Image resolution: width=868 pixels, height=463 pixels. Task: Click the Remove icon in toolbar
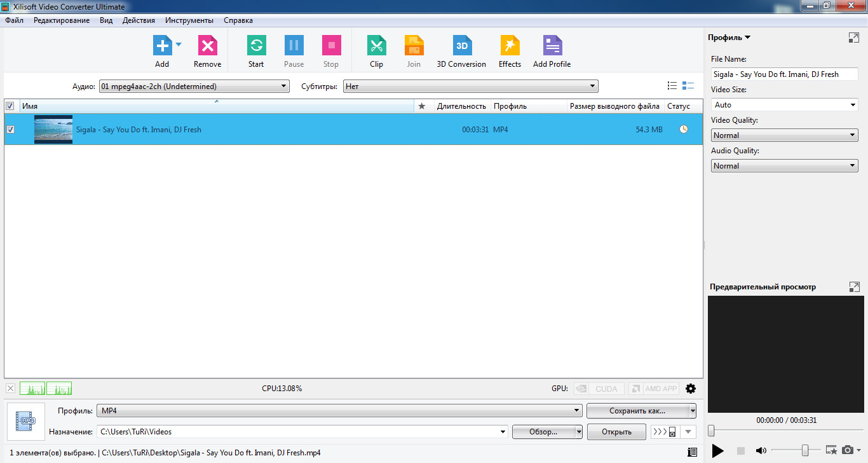tap(207, 46)
